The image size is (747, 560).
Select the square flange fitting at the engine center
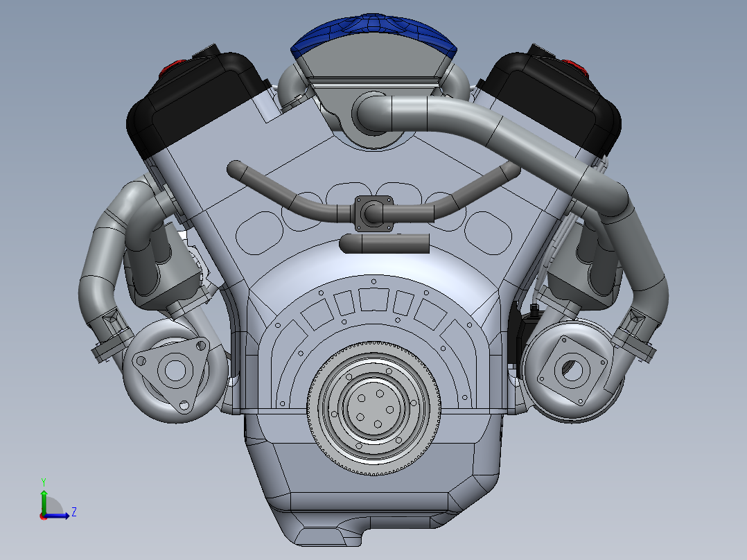tap(374, 213)
